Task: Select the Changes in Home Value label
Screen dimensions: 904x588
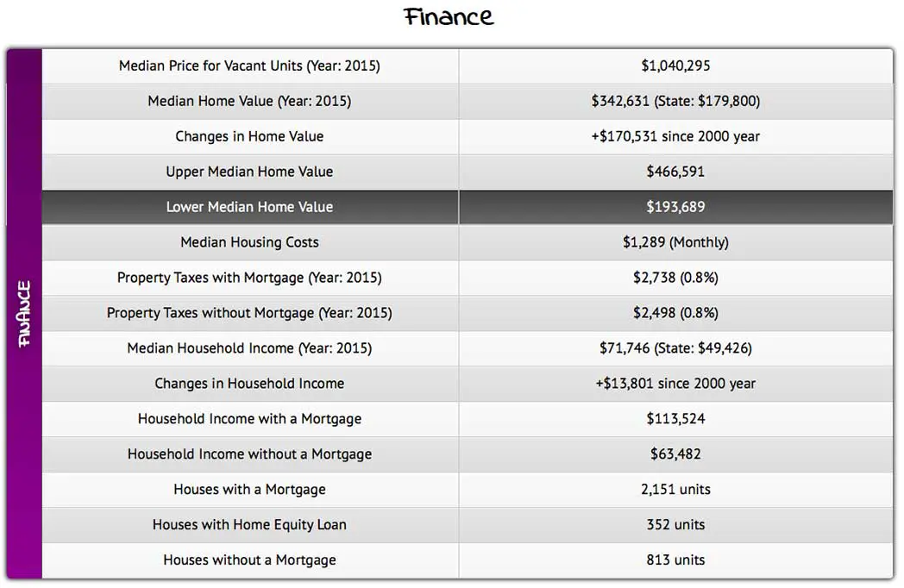Action: 249,136
